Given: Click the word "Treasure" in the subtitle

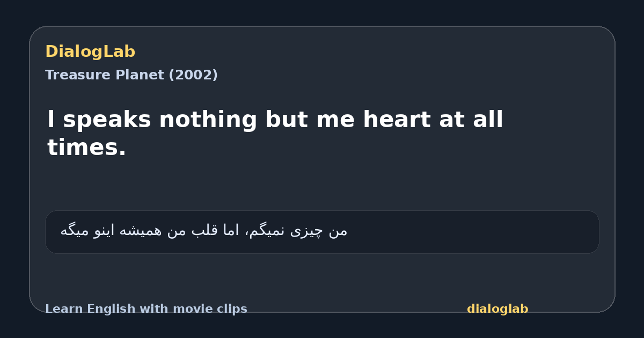Looking at the screenshot, I should click(69, 75).
